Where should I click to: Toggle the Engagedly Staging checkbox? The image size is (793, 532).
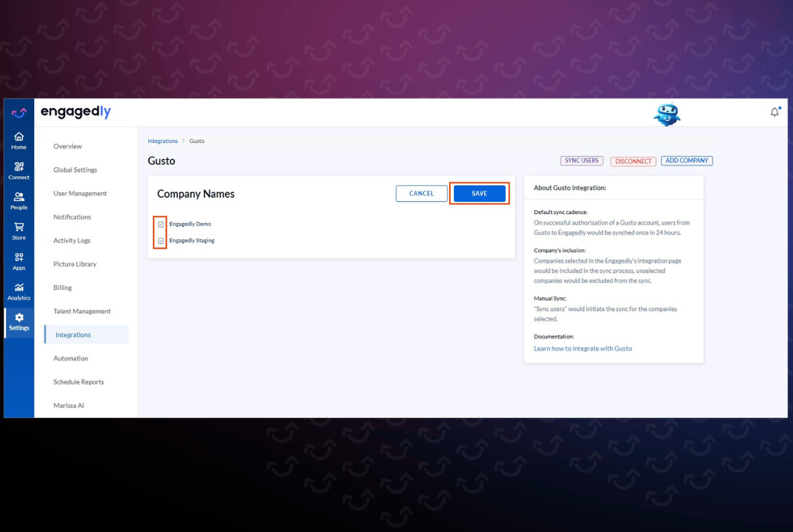click(x=161, y=241)
